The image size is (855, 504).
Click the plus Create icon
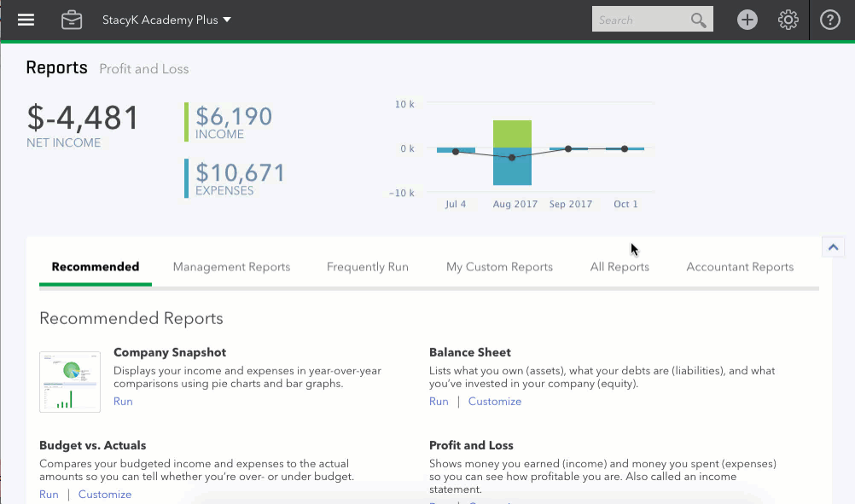[x=747, y=20]
